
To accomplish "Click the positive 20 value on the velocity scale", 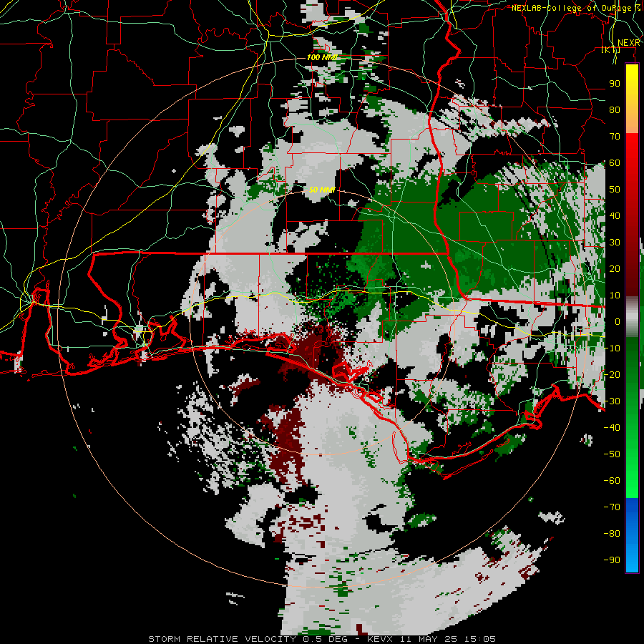I will click(615, 268).
